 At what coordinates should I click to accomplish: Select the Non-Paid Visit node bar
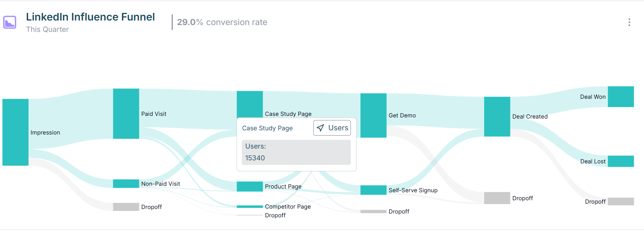click(126, 184)
